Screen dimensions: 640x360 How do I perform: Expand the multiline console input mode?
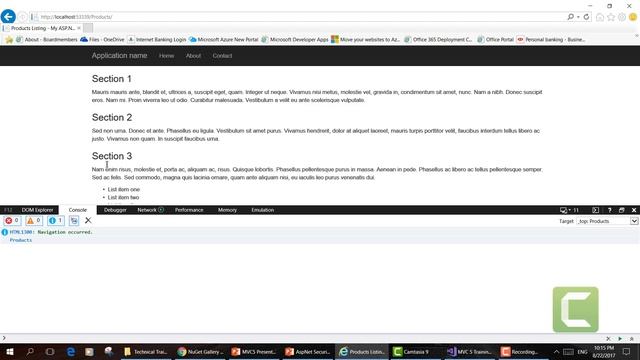tap(631, 338)
